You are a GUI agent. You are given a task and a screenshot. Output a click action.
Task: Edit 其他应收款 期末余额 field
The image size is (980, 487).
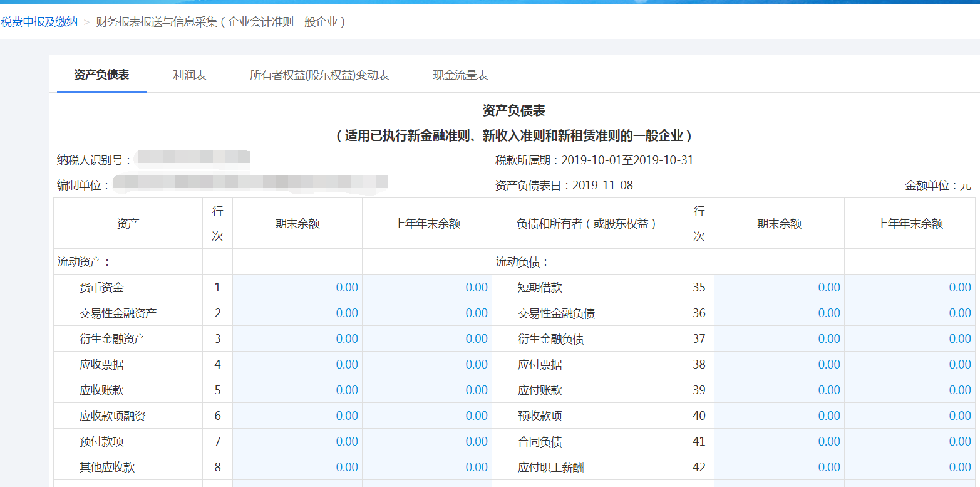(x=297, y=467)
